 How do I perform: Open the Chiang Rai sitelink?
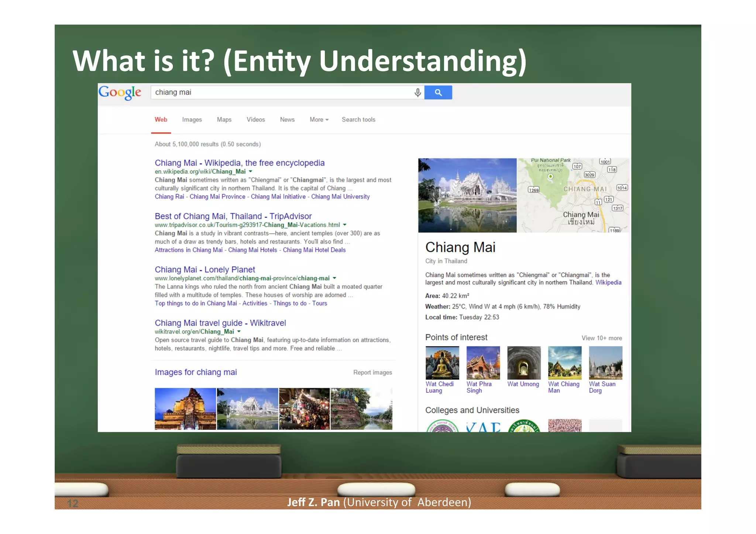(x=169, y=197)
